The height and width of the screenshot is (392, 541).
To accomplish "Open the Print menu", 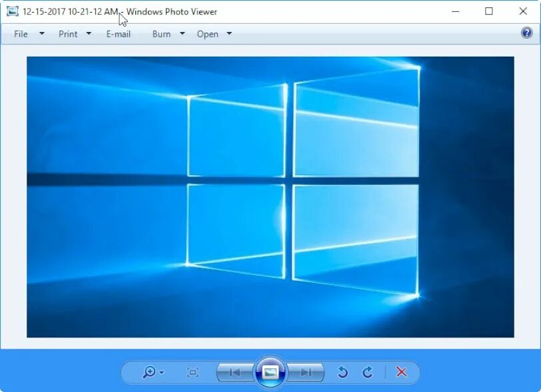I will point(68,34).
